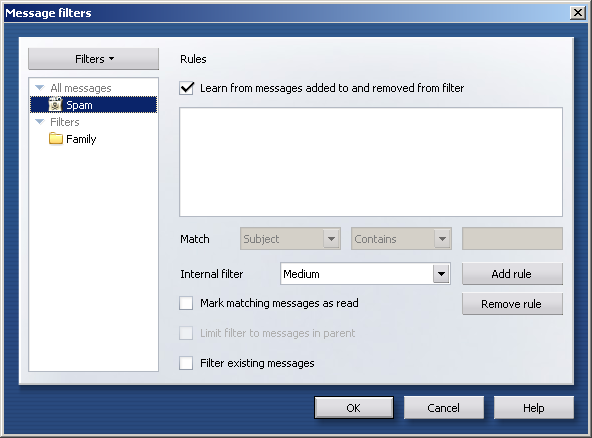Click inside the empty rules list
The height and width of the screenshot is (438, 592).
point(371,162)
